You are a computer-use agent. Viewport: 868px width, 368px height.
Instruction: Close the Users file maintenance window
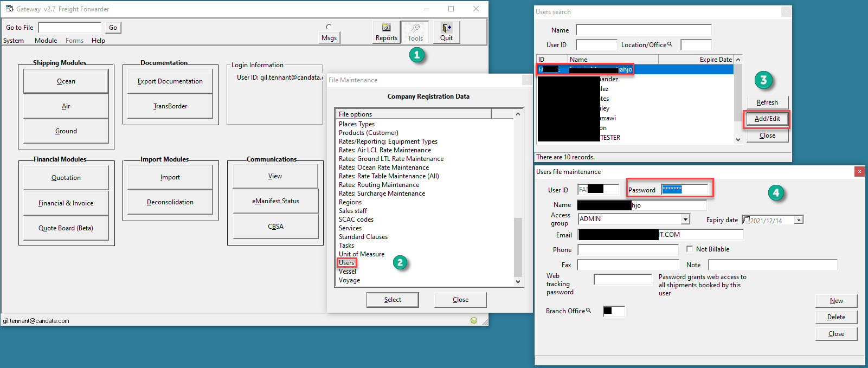(x=859, y=171)
